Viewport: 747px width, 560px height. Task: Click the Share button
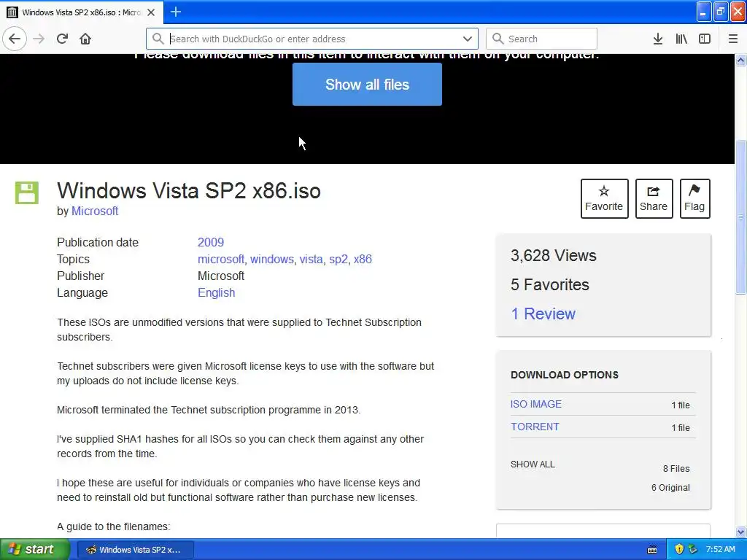pos(654,198)
